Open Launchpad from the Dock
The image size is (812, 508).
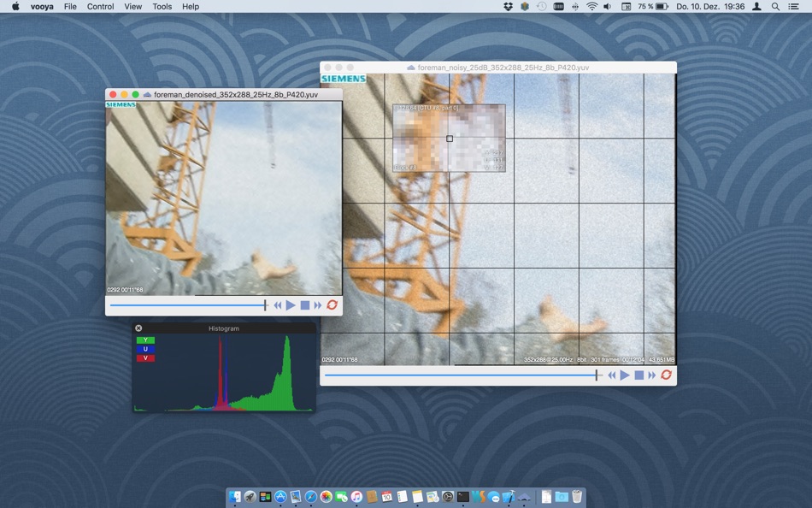250,497
